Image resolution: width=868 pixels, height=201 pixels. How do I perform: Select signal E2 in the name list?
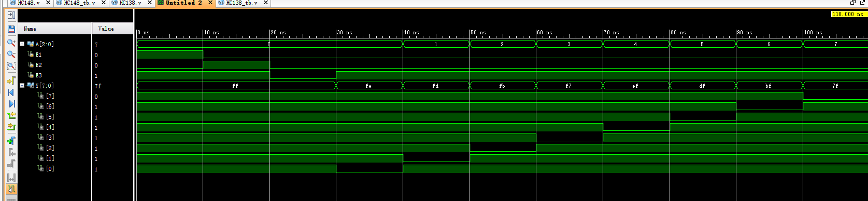(38, 65)
